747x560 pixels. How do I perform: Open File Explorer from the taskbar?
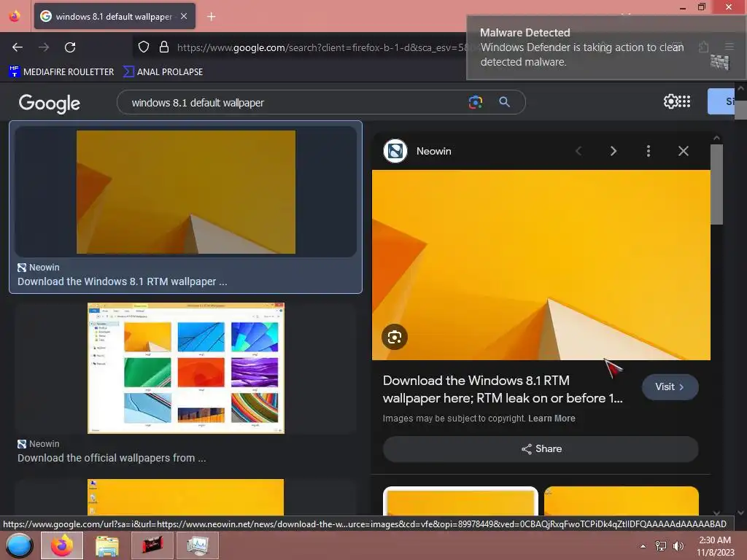[107, 545]
